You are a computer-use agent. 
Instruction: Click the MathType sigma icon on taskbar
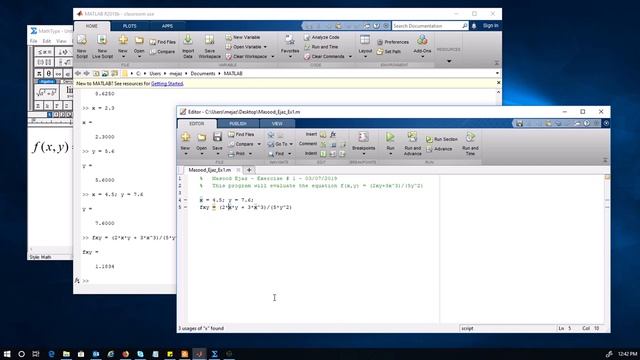(214, 354)
